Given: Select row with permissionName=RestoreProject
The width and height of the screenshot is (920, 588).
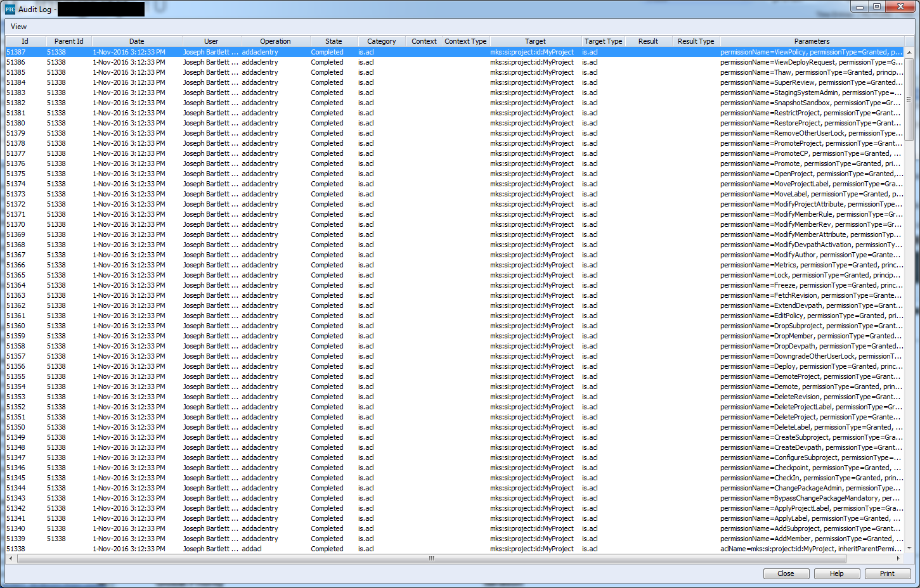Looking at the screenshot, I should click(455, 123).
